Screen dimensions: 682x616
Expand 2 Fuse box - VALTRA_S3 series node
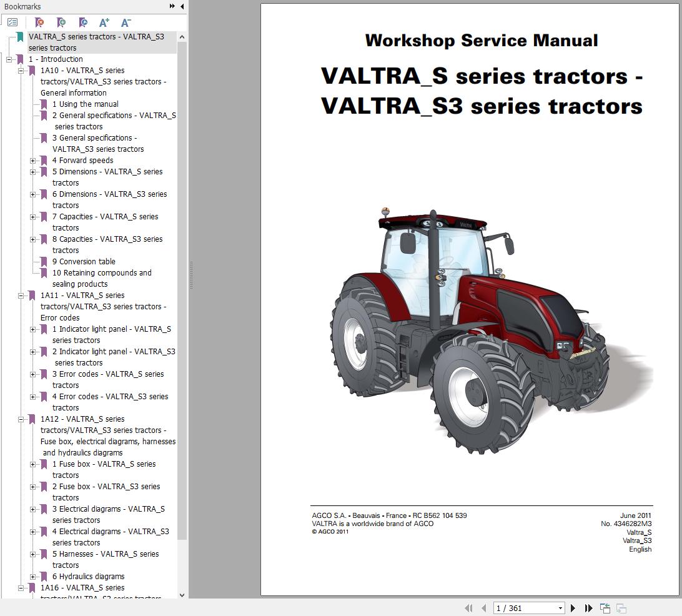pos(32,487)
